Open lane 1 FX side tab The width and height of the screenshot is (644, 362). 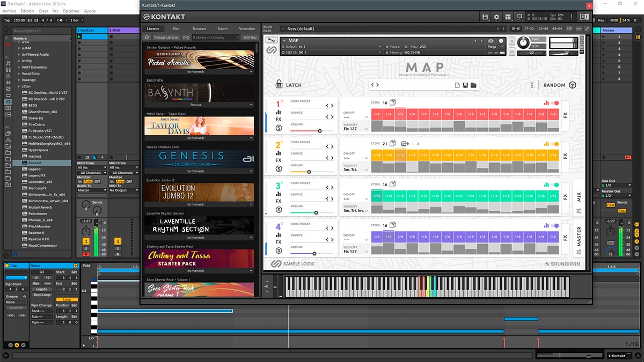565,115
